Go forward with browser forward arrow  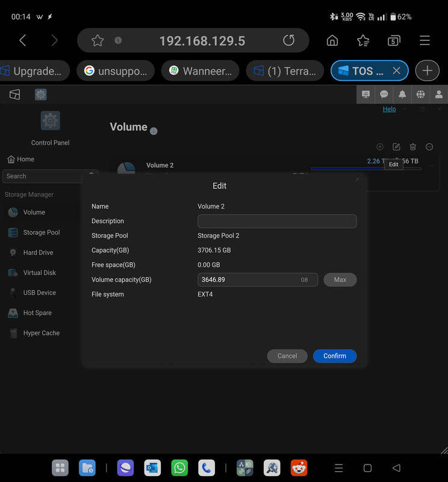coord(54,40)
